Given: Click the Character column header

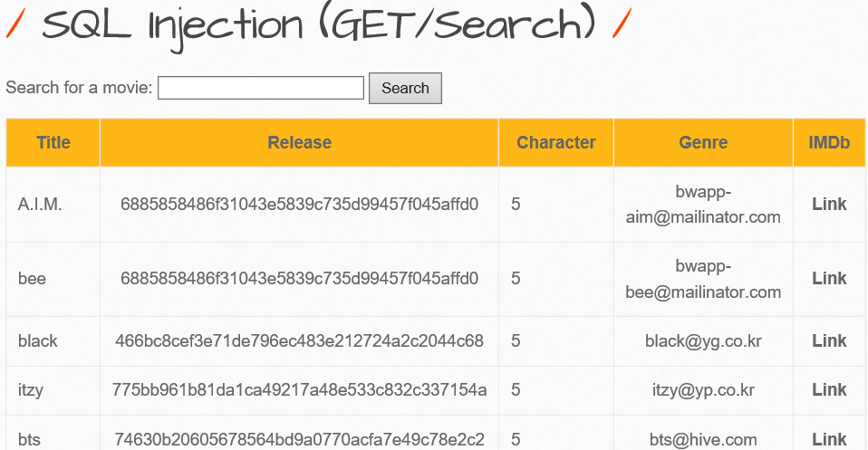Looking at the screenshot, I should pyautogui.click(x=556, y=143).
